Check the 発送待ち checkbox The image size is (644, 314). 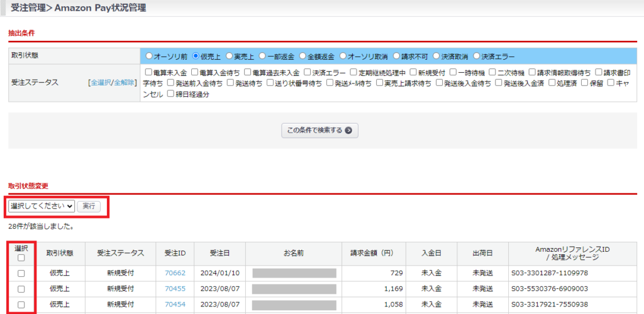tap(230, 84)
